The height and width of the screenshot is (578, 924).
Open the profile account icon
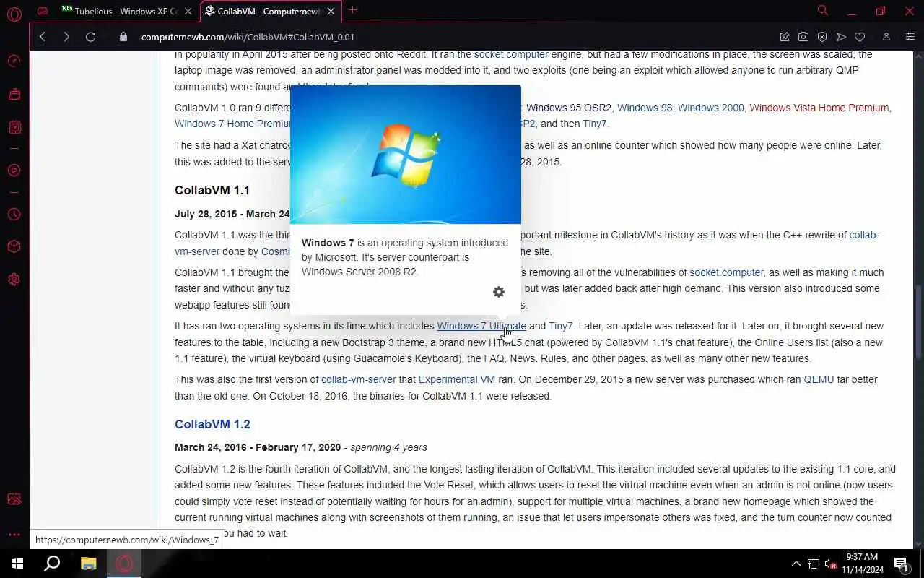tap(886, 37)
